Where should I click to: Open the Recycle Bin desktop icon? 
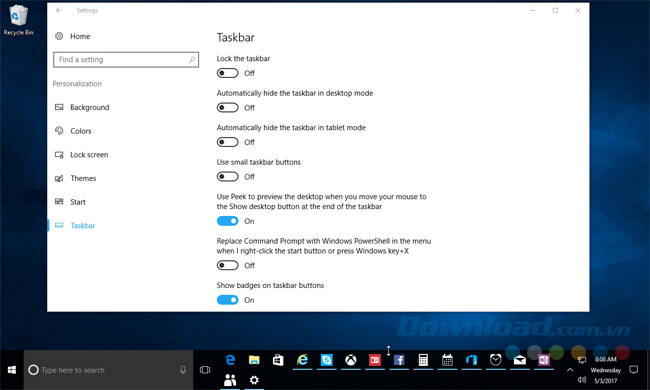coord(18,20)
